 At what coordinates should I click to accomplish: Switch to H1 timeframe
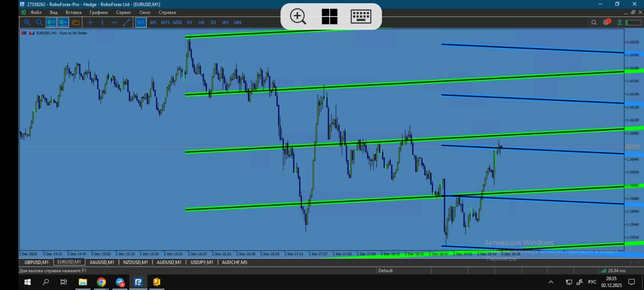click(190, 23)
